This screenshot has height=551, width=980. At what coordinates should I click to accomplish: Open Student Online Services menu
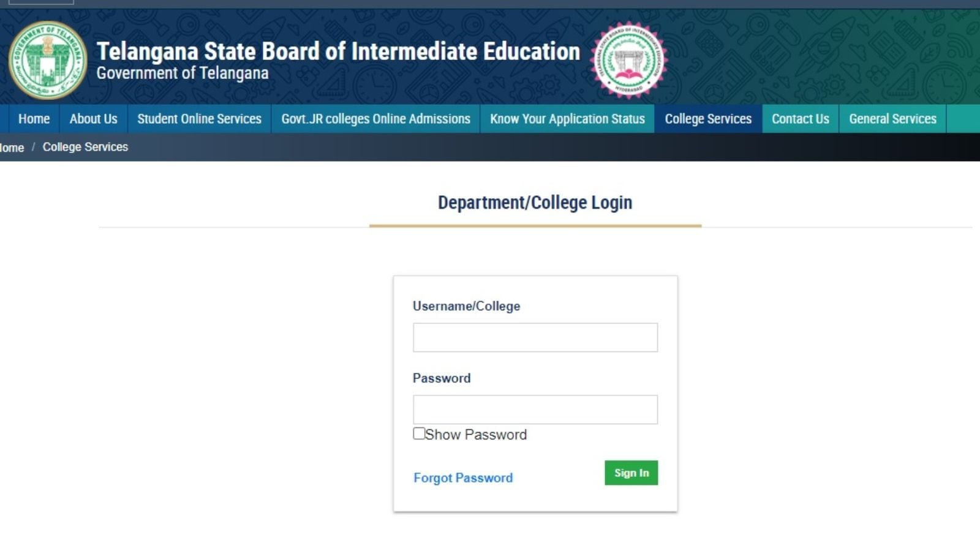click(199, 119)
